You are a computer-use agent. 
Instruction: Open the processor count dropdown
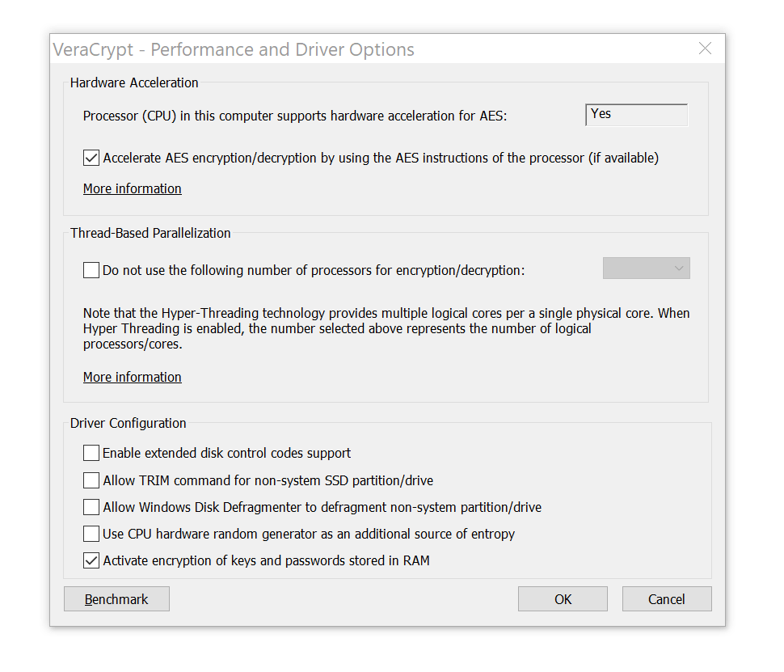point(646,268)
